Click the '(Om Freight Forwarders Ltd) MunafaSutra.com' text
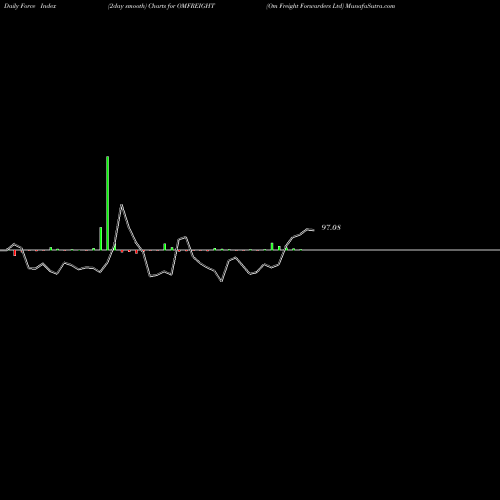Screen dimensions: 500x500 pos(330,6)
